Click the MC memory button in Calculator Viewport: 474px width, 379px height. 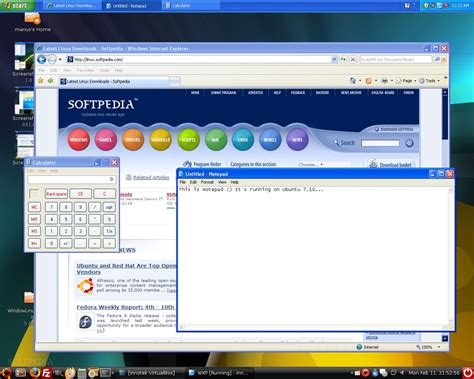click(x=34, y=207)
